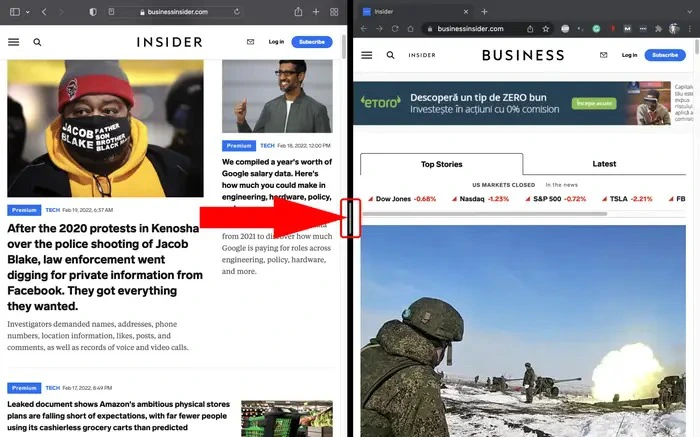Open newsletter envelope icon in Chrome page
Viewport: 700px width, 437px height.
[x=604, y=55]
